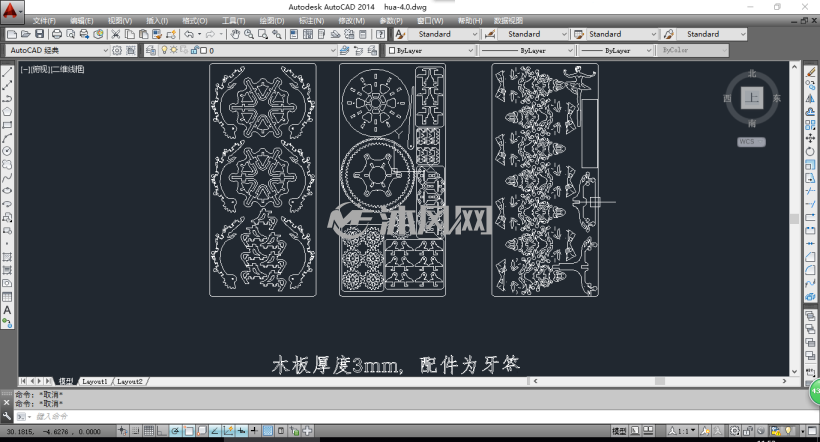The height and width of the screenshot is (442, 820).
Task: Activate the Pan hand tool
Action: (235, 34)
